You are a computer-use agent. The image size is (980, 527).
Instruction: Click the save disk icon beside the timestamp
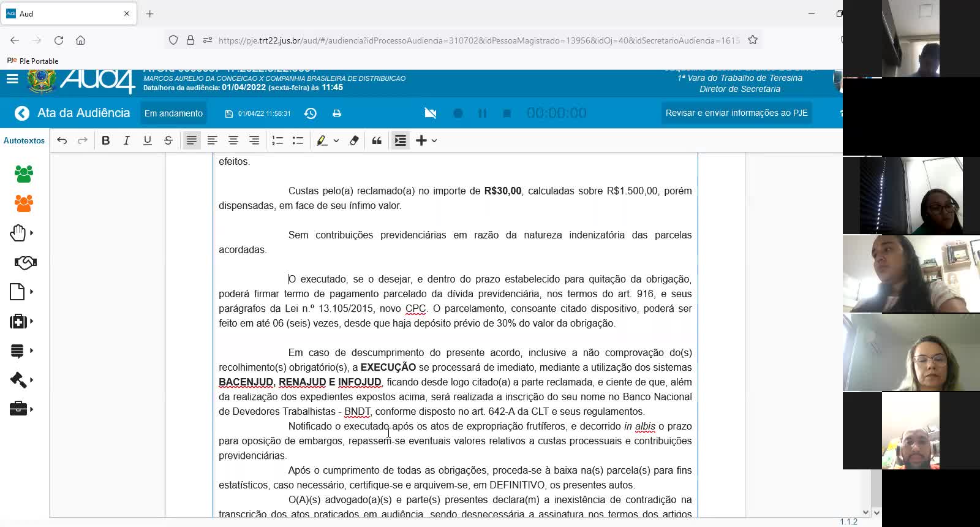click(x=229, y=113)
